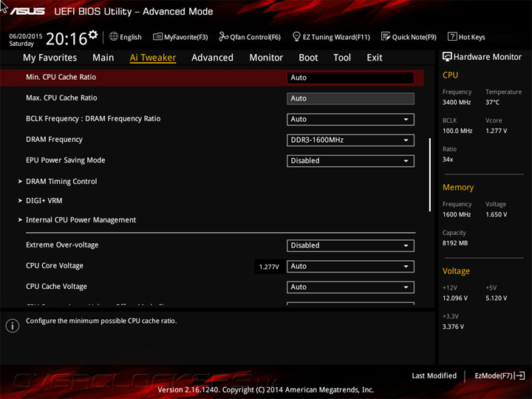Screen dimensions: 532x399
Task: Open MyFavorite(F3) icon
Action: point(157,37)
